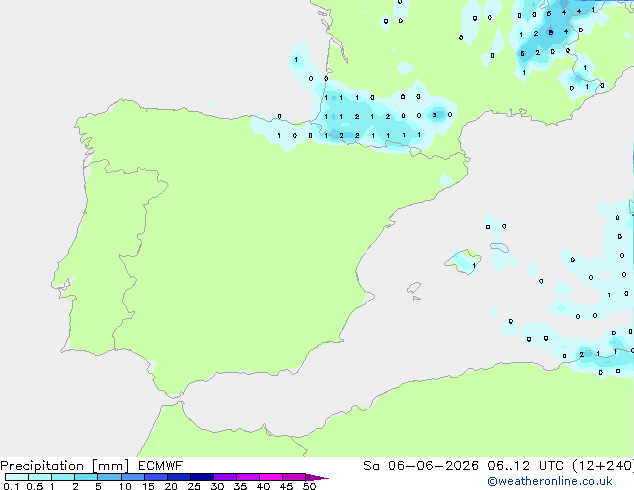Click the '50' legend scale label
Viewport: 634px width, 490px height.
[x=309, y=486]
